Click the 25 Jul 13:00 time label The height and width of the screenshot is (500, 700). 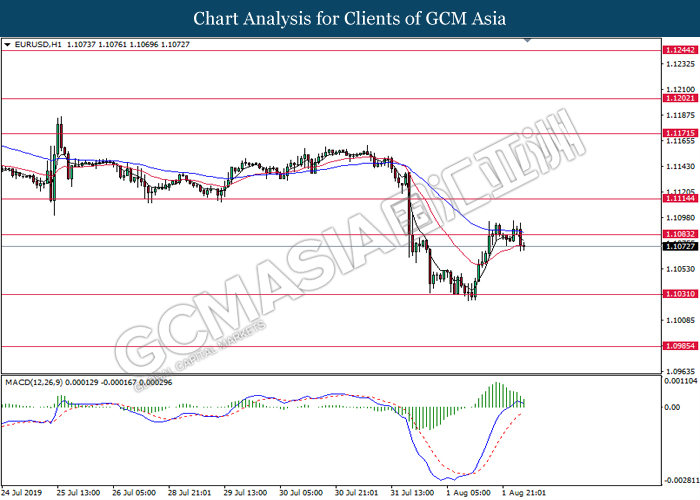[79, 493]
